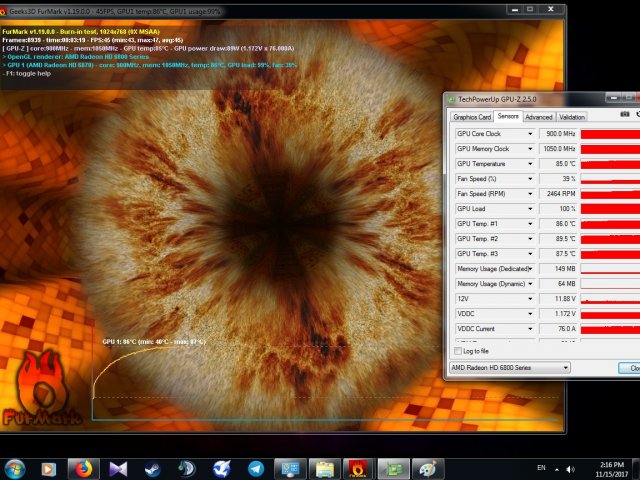The width and height of the screenshot is (640, 480).
Task: Open the file explorer folder taskbar icon
Action: tap(324, 468)
